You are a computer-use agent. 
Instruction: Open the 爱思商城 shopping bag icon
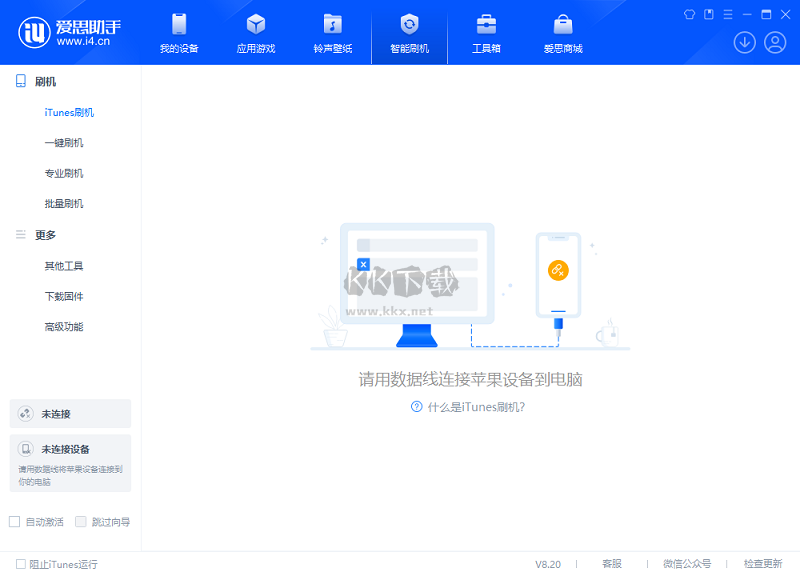pos(563,24)
